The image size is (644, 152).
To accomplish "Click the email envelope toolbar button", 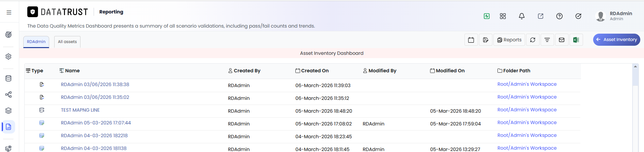I will 561,40.
